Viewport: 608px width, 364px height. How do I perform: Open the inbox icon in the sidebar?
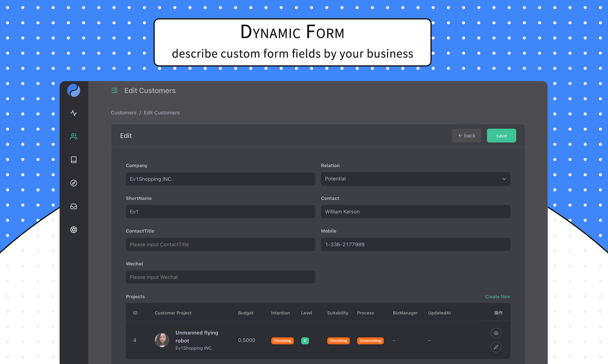(x=74, y=206)
